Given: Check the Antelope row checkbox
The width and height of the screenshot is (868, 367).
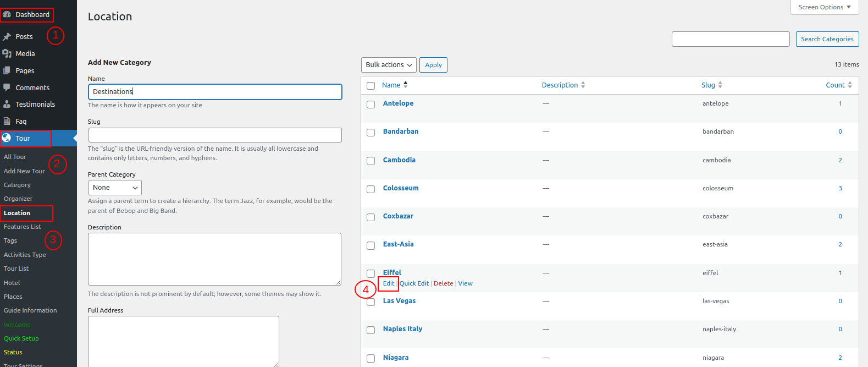Looking at the screenshot, I should [x=371, y=105].
